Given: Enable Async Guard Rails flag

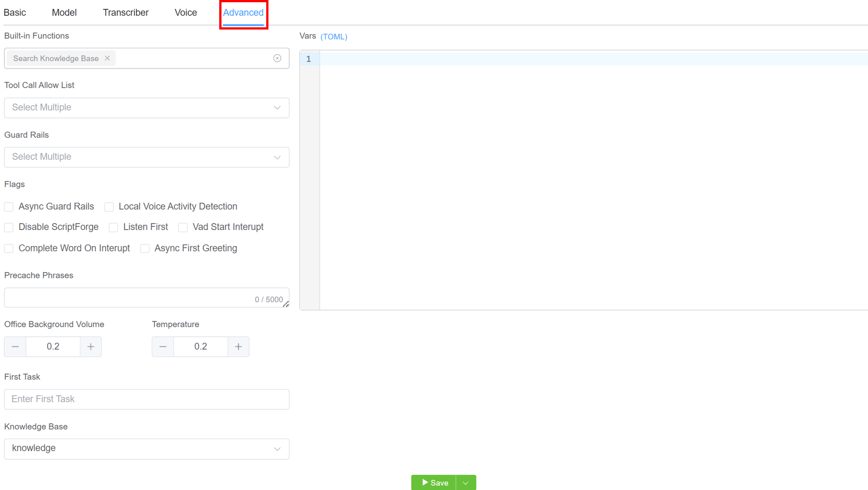Looking at the screenshot, I should 9,207.
